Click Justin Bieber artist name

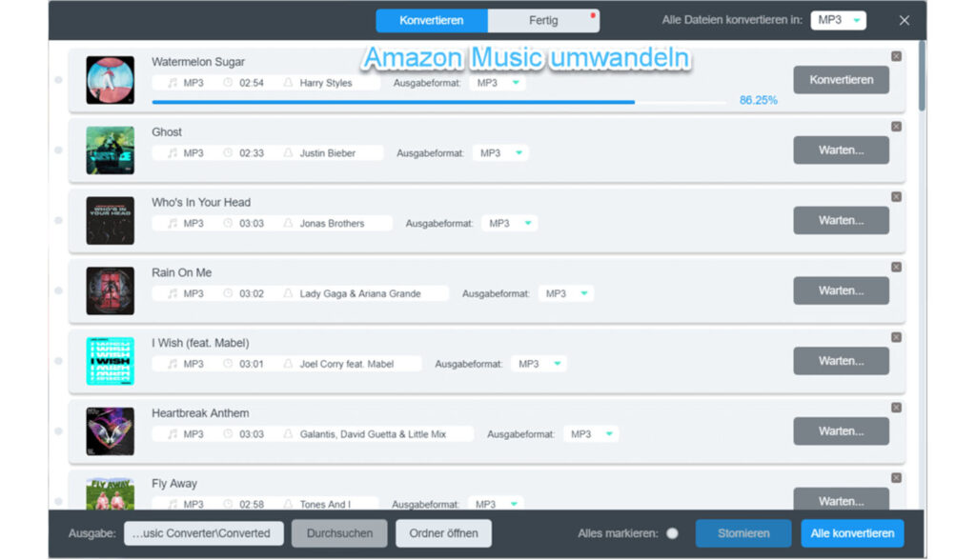pos(328,153)
